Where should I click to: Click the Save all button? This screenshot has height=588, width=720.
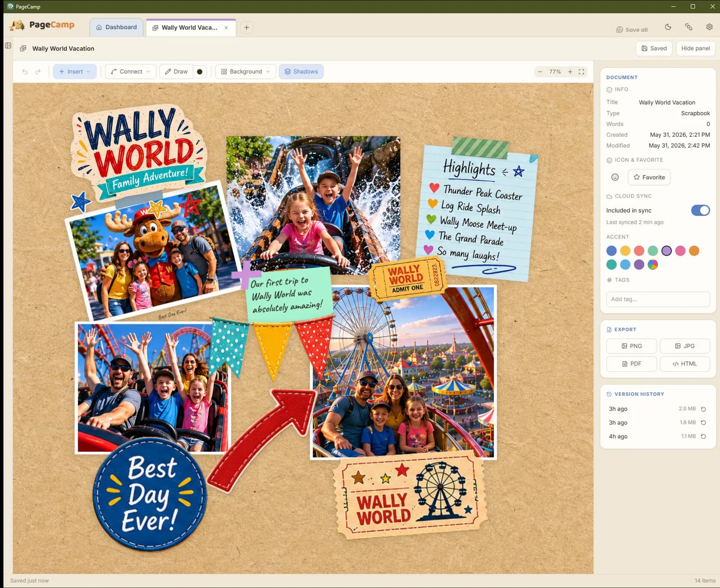pos(632,30)
